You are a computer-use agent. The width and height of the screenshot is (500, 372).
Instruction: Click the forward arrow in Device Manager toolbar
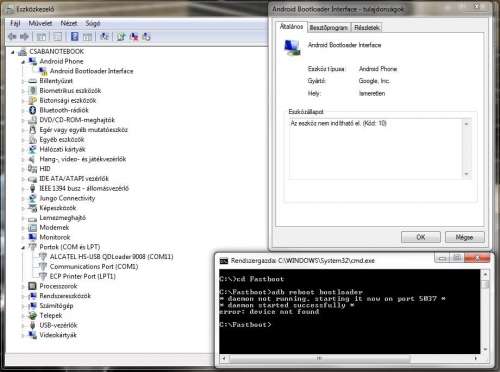25,36
